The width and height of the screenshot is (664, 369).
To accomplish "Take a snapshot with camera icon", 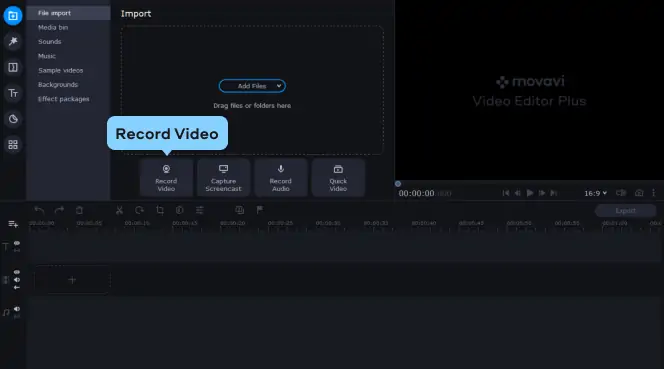I will pyautogui.click(x=639, y=193).
